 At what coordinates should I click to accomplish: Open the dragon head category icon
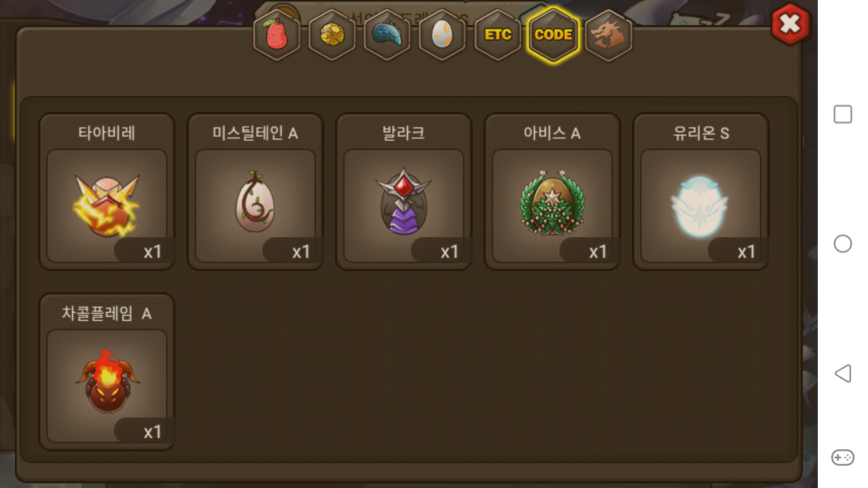608,35
